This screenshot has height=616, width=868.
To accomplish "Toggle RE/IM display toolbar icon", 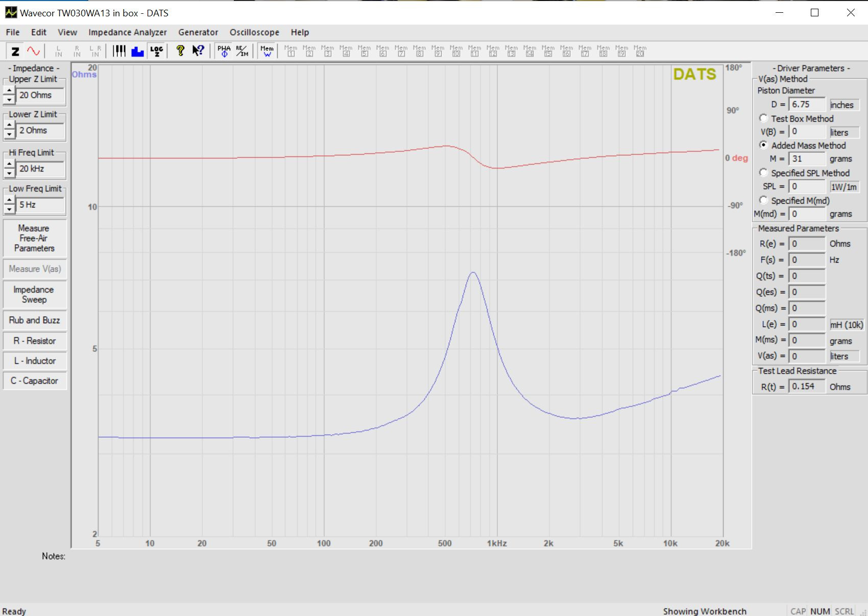I will click(x=243, y=51).
